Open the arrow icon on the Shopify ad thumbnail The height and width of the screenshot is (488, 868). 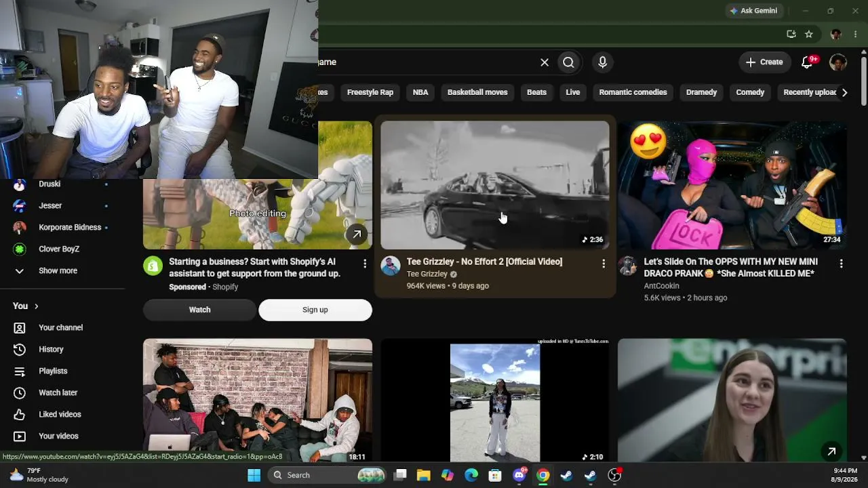(357, 235)
